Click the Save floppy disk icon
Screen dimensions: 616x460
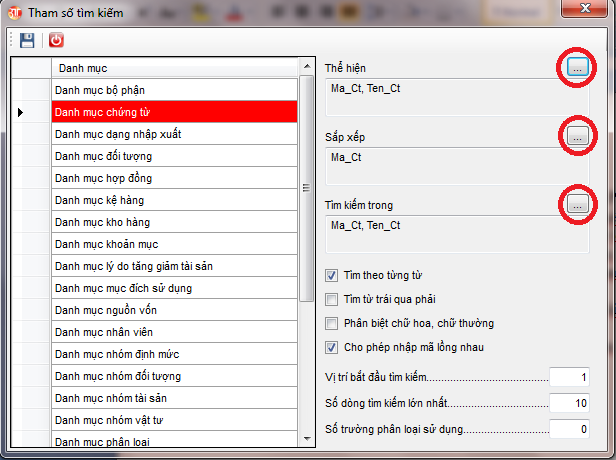[x=28, y=40]
